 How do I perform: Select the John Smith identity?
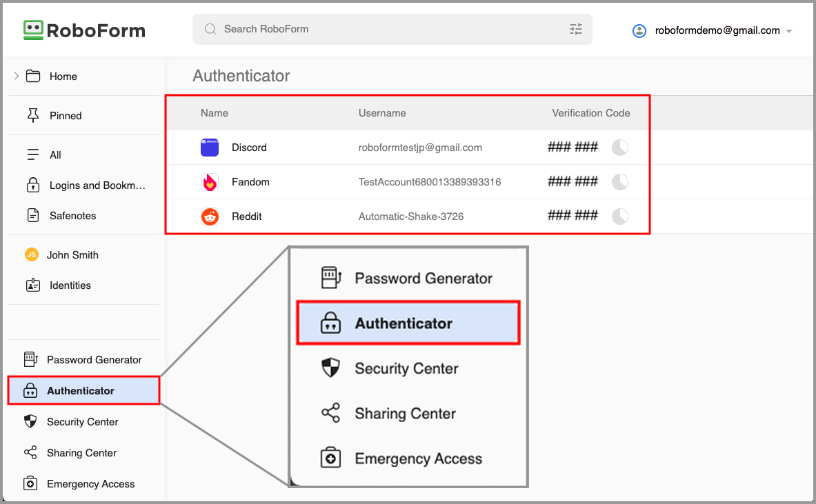(72, 255)
